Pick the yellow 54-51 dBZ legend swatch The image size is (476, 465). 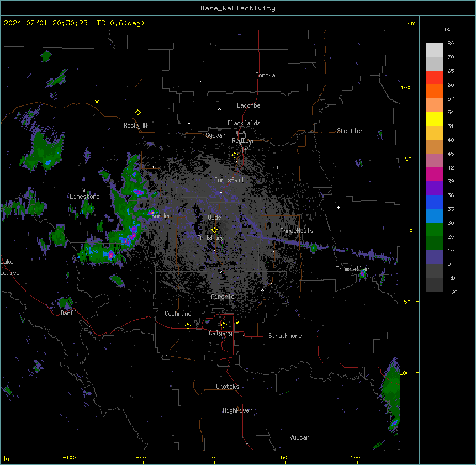(x=434, y=119)
